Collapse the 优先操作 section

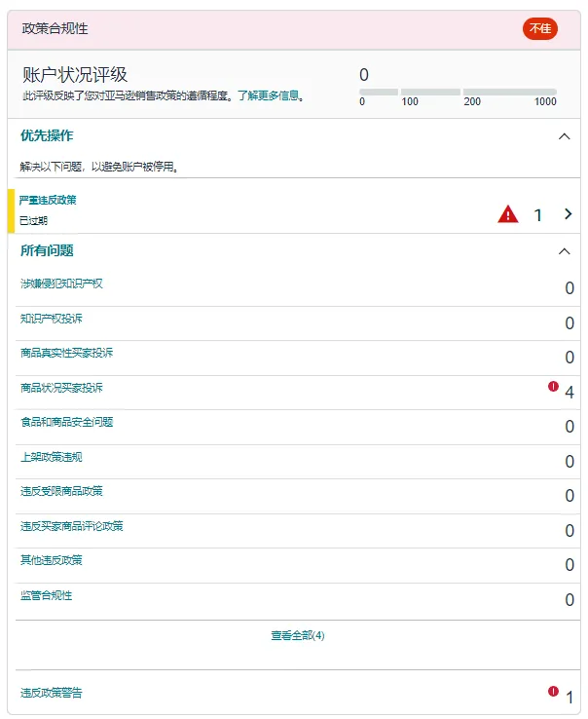[x=564, y=136]
